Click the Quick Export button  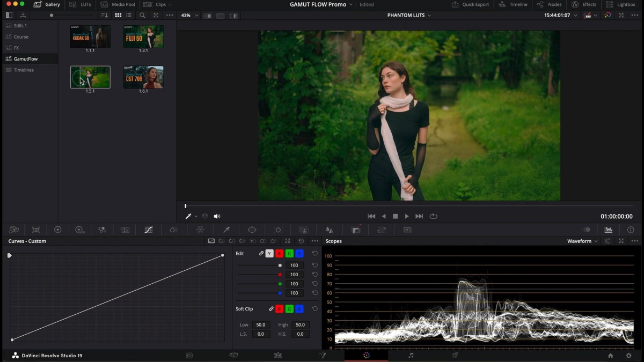470,4
